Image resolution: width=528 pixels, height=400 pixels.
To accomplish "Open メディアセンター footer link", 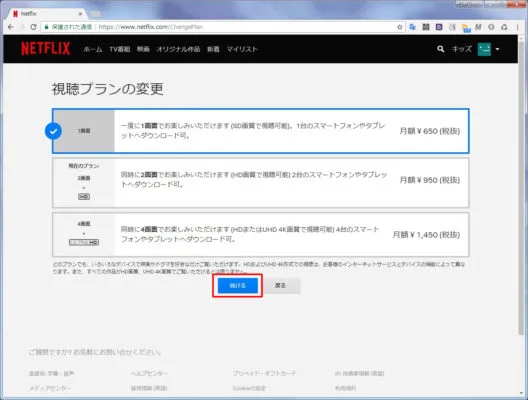I will 50,388.
